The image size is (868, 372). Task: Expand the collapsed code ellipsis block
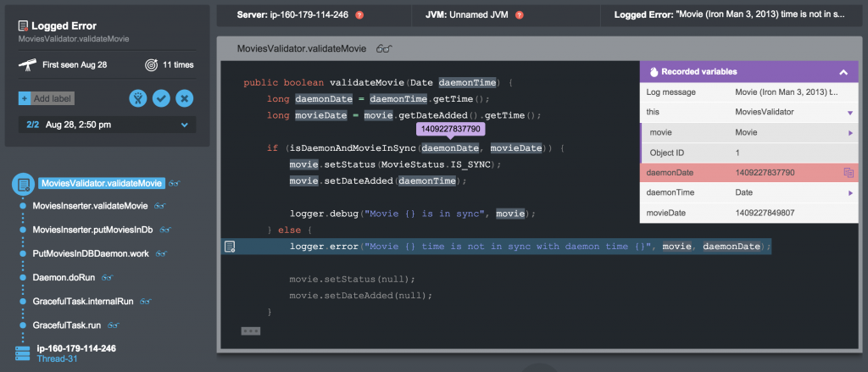[x=251, y=331]
